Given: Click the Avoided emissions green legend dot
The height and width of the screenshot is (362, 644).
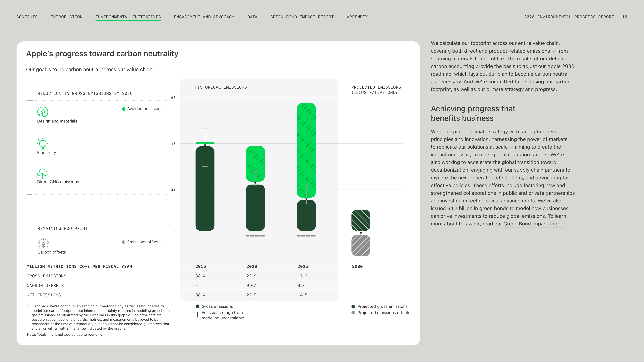Looking at the screenshot, I should click(123, 109).
